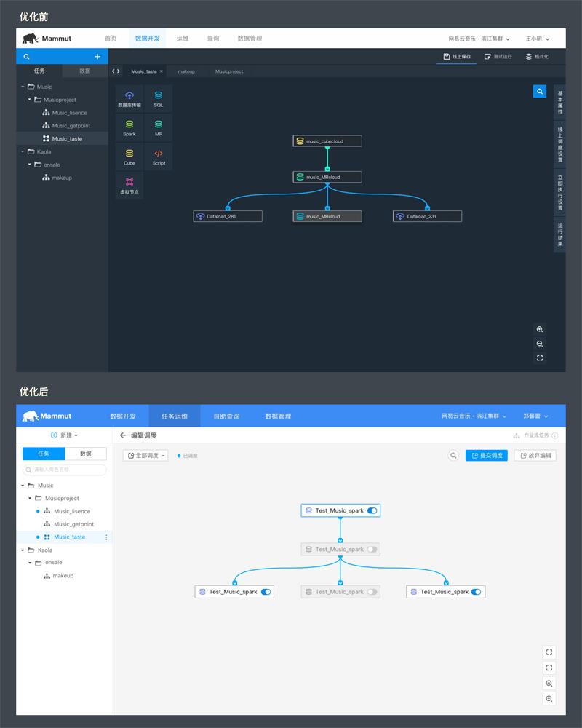Click the 放弃编辑 button

click(535, 456)
